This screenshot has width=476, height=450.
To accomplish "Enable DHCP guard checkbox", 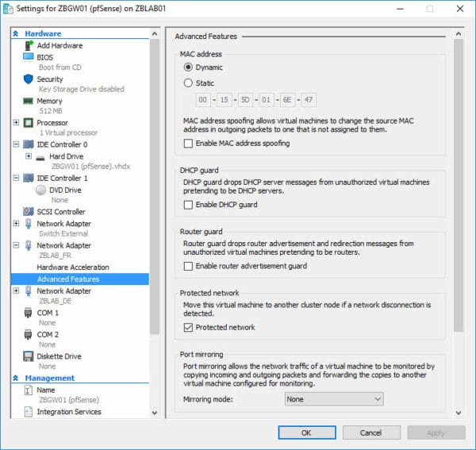I will [x=188, y=205].
